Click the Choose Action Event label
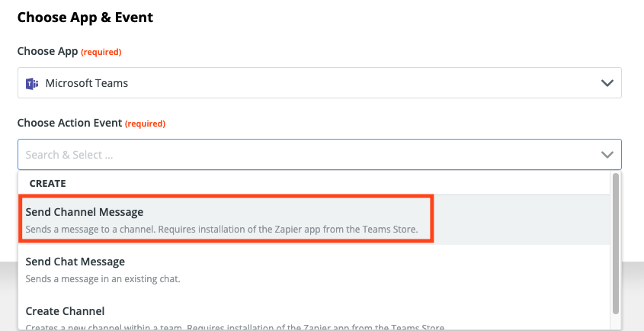 pos(70,123)
